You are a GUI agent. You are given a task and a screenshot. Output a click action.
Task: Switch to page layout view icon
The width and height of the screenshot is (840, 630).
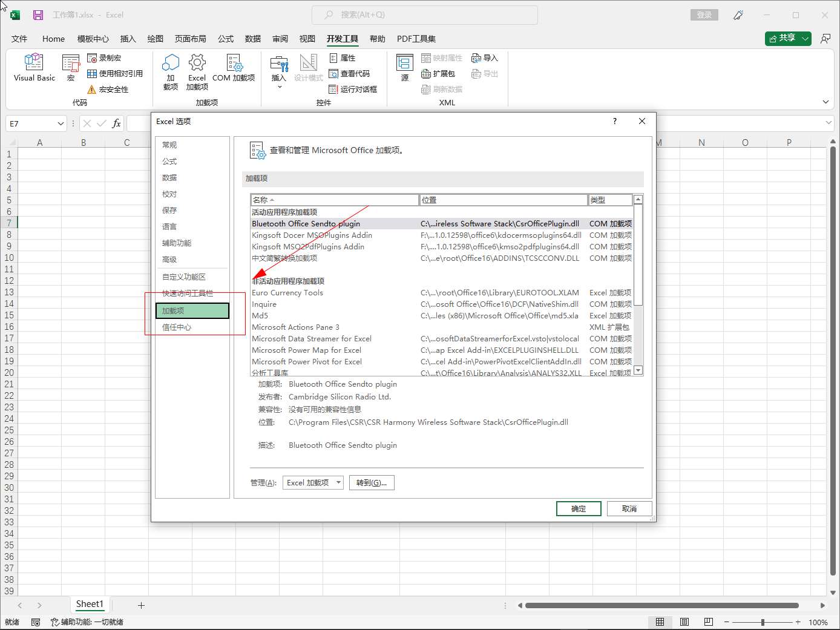point(684,622)
